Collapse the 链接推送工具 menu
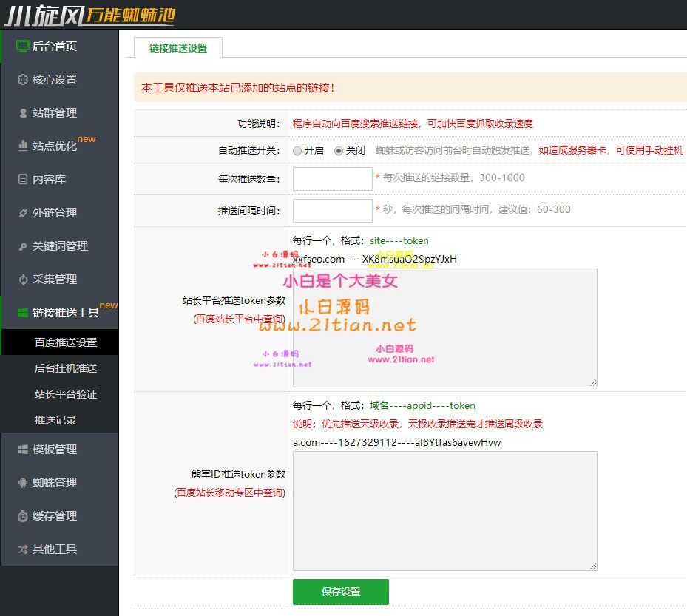 [60, 312]
